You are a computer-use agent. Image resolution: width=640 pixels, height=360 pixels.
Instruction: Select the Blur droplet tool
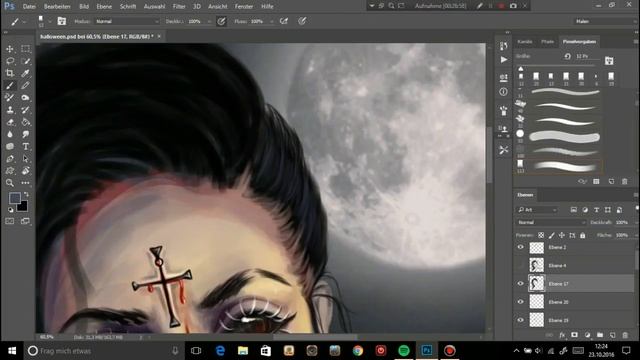(x=10, y=134)
